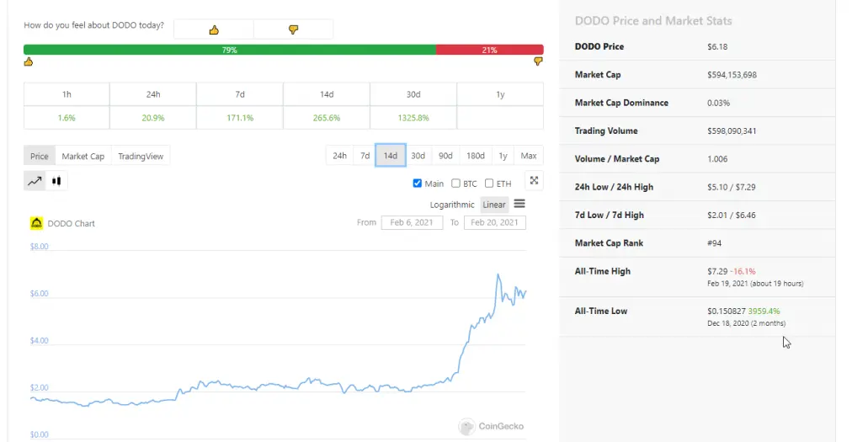The height and width of the screenshot is (442, 868).
Task: Click the $8.00 y-axis label
Action: pos(40,247)
